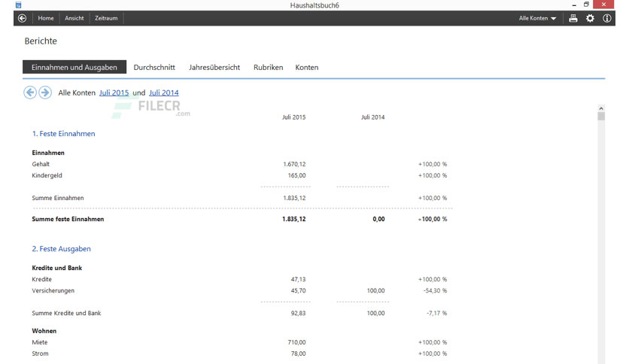The width and height of the screenshot is (629, 364).
Task: Click the Juli 2014 period link
Action: click(164, 93)
